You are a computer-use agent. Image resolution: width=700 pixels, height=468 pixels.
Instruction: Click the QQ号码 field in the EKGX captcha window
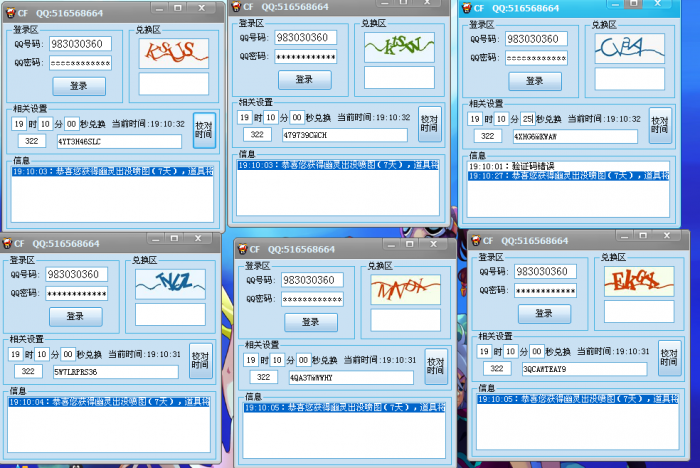click(x=546, y=272)
